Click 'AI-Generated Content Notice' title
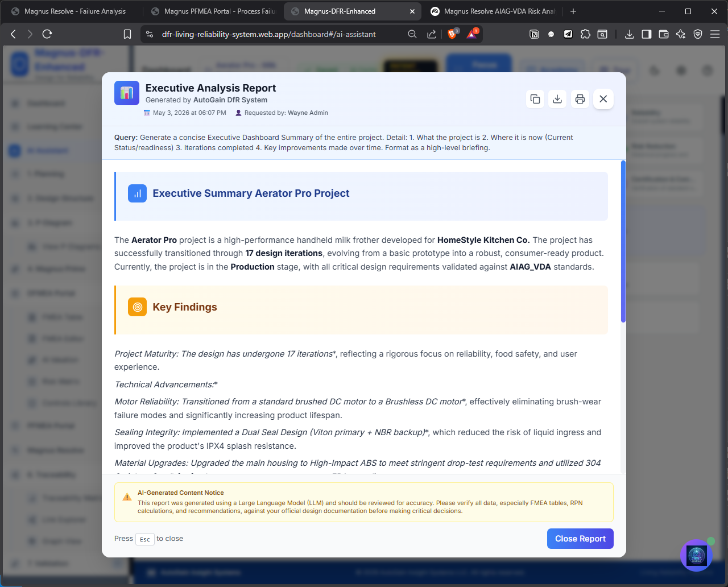The height and width of the screenshot is (587, 728). (181, 493)
